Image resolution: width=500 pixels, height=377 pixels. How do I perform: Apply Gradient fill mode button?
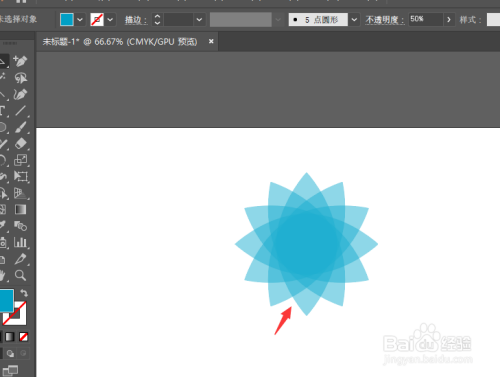[x=10, y=337]
